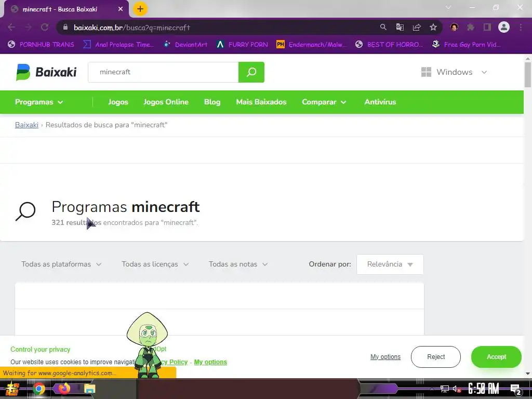Click the green search magnifier button
532x399 pixels.
(251, 72)
